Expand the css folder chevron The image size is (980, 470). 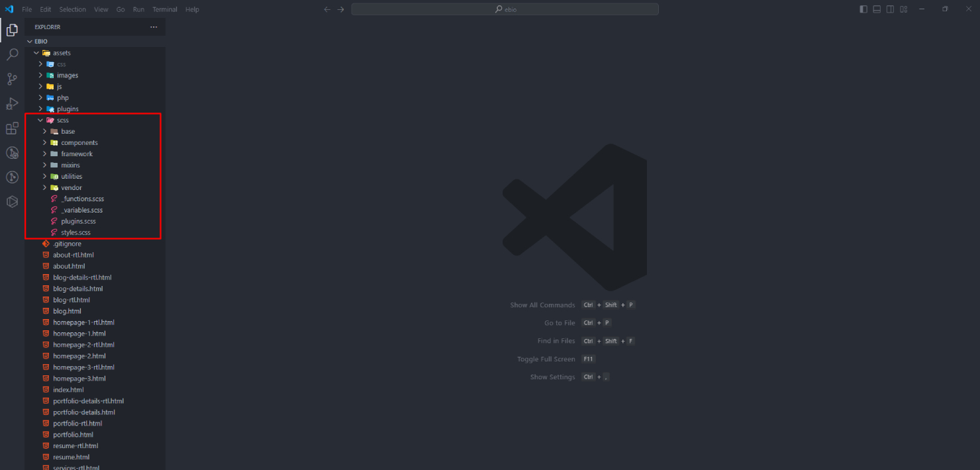point(40,64)
